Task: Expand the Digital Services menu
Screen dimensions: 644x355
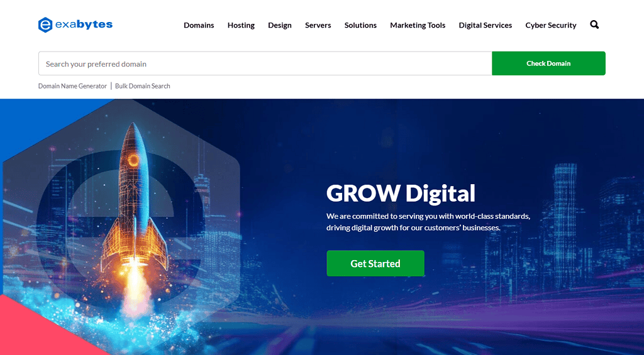Action: coord(486,25)
